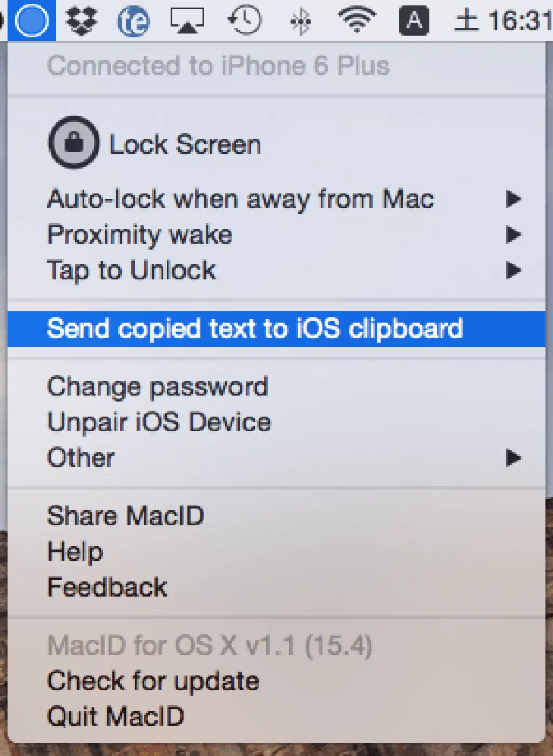Image resolution: width=553 pixels, height=756 pixels.
Task: Choose Check for update
Action: (153, 681)
